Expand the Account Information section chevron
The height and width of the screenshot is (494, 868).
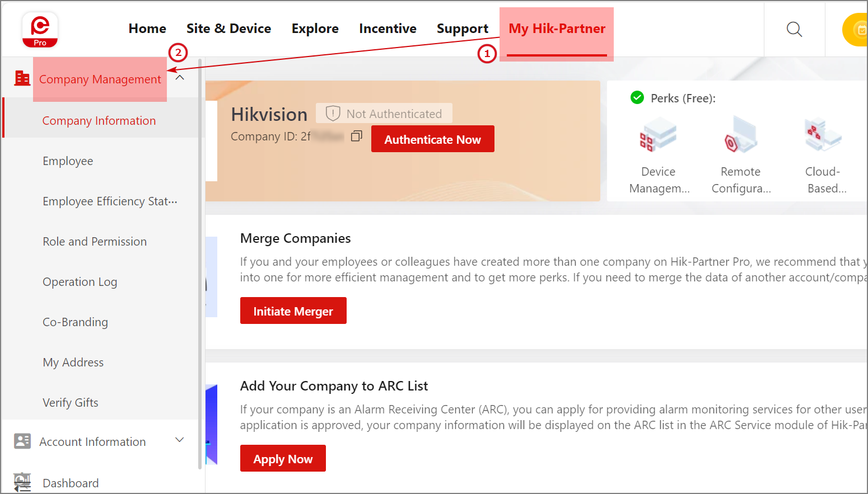point(180,440)
